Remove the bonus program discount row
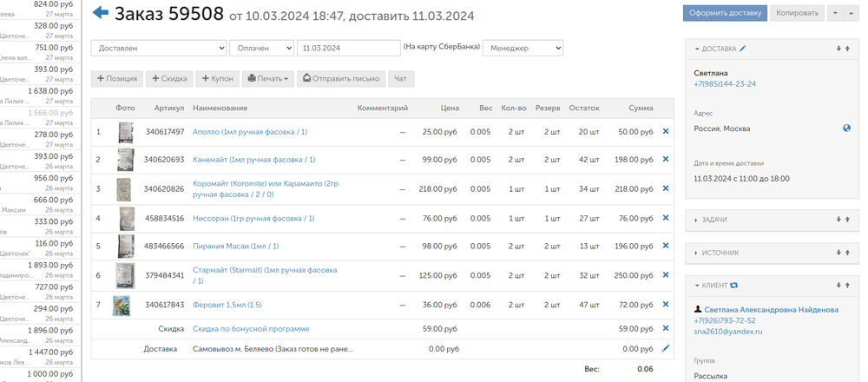The width and height of the screenshot is (868, 382). pos(666,328)
